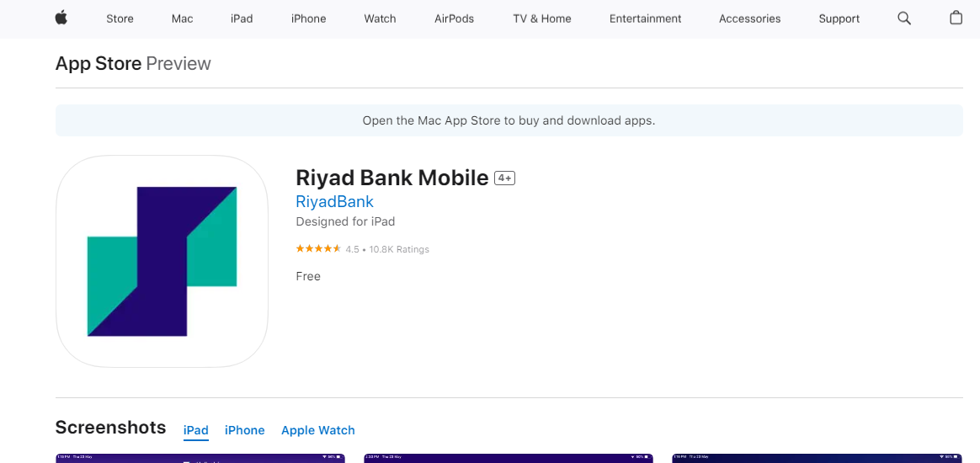Click the orange star rating
The width and height of the screenshot is (980, 463).
click(318, 248)
